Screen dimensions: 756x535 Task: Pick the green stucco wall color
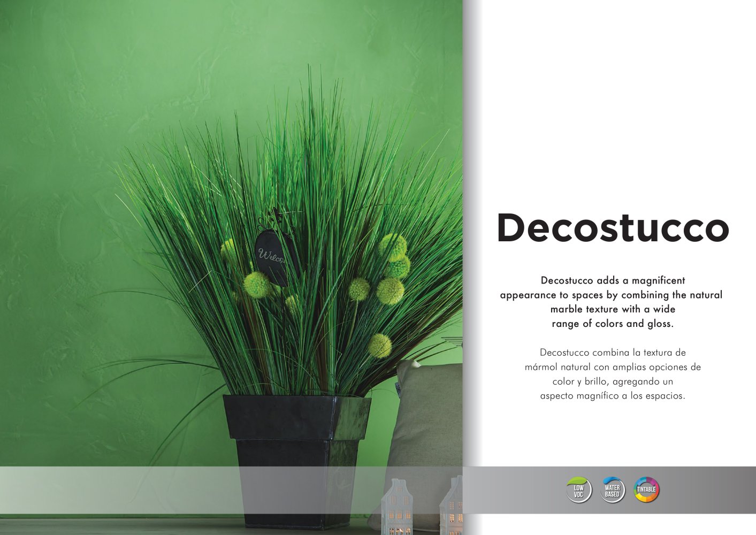coord(80,160)
